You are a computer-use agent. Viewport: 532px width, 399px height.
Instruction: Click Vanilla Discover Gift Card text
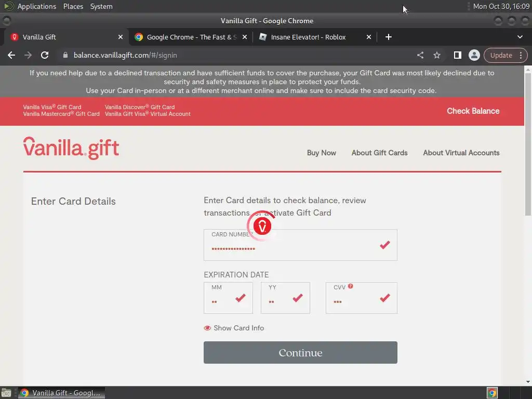(x=140, y=107)
